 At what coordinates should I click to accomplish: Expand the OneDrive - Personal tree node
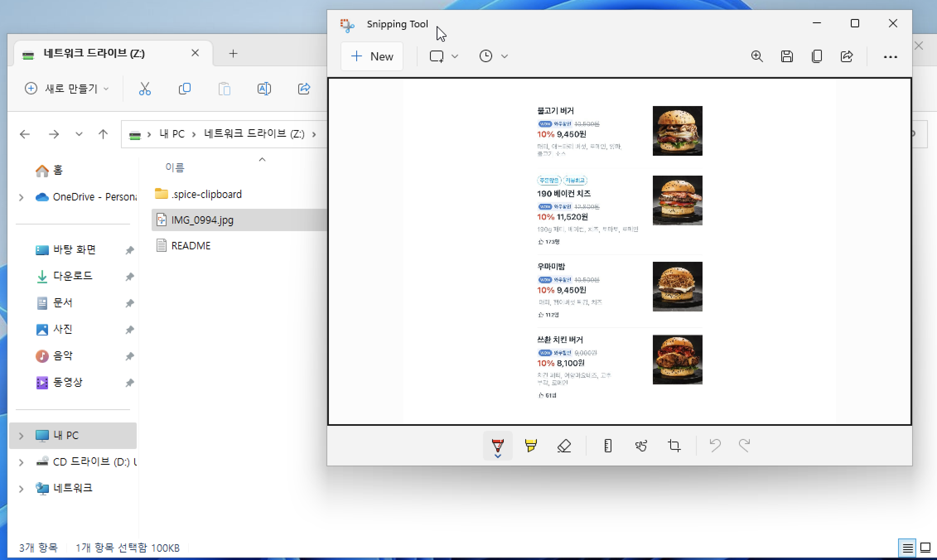click(21, 198)
